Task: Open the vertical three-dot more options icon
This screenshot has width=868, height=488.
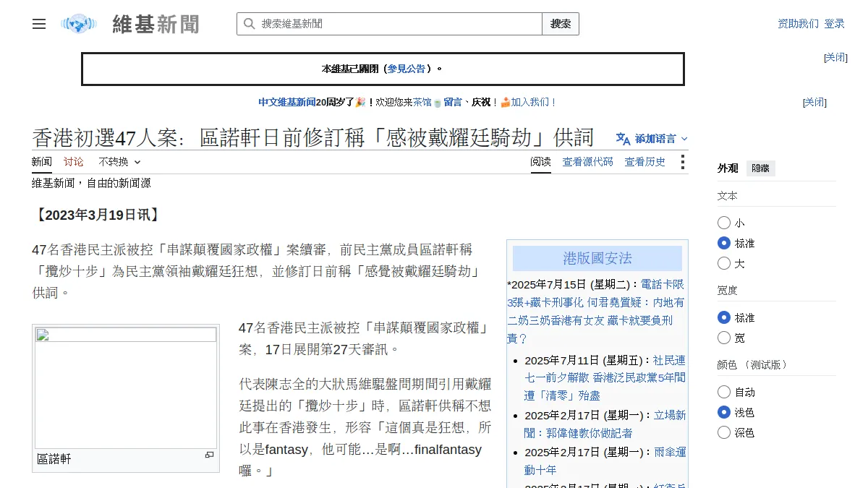Action: coord(682,162)
